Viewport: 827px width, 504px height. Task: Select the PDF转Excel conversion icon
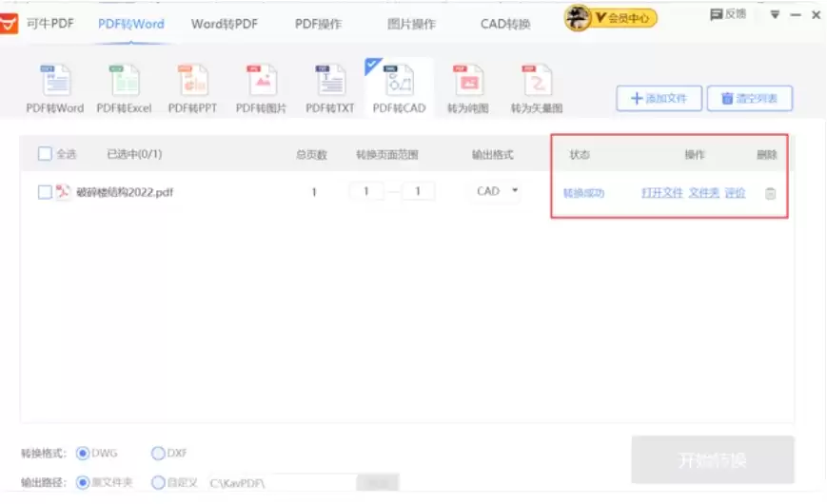(x=124, y=82)
